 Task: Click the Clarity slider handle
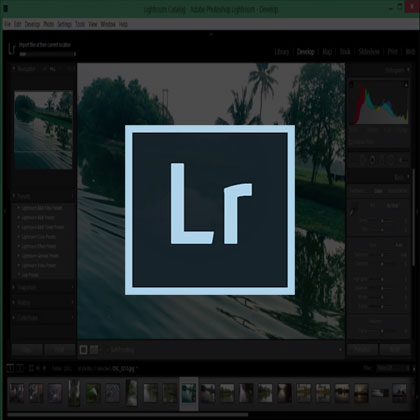(x=382, y=331)
